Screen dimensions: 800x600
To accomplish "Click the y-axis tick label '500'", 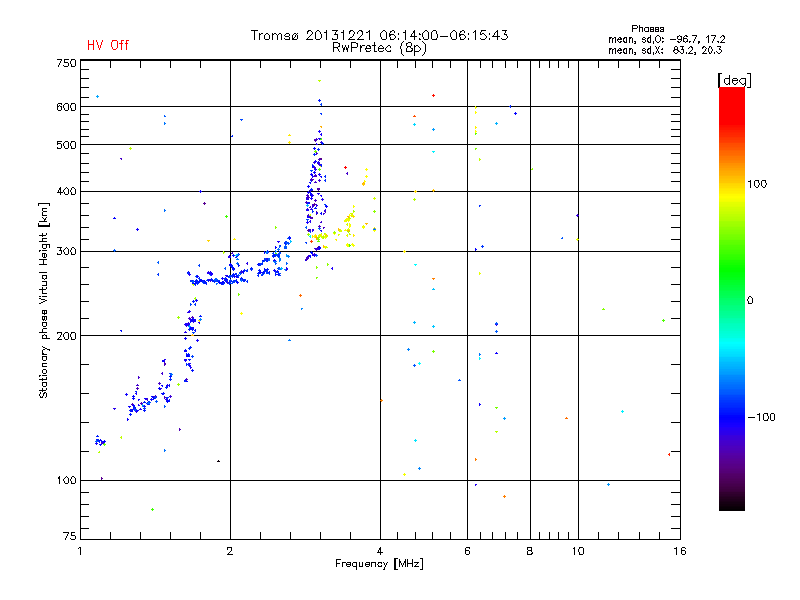I will (x=66, y=145).
